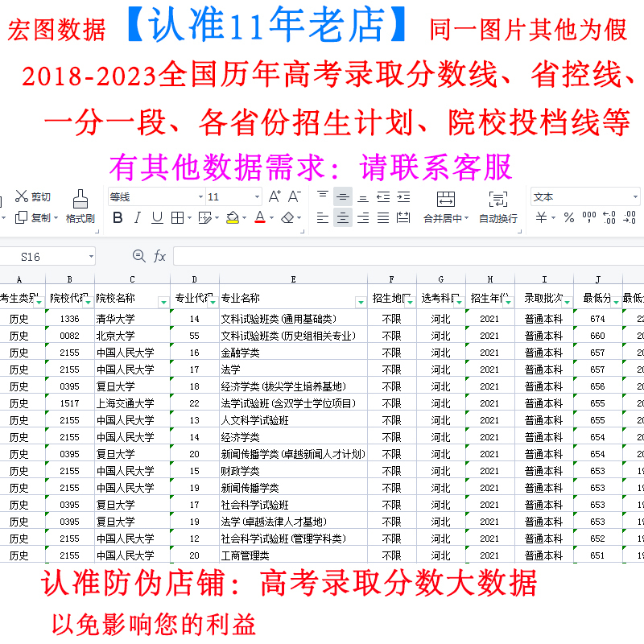
Task: Open filter for 专业名称 column
Action: (x=361, y=303)
